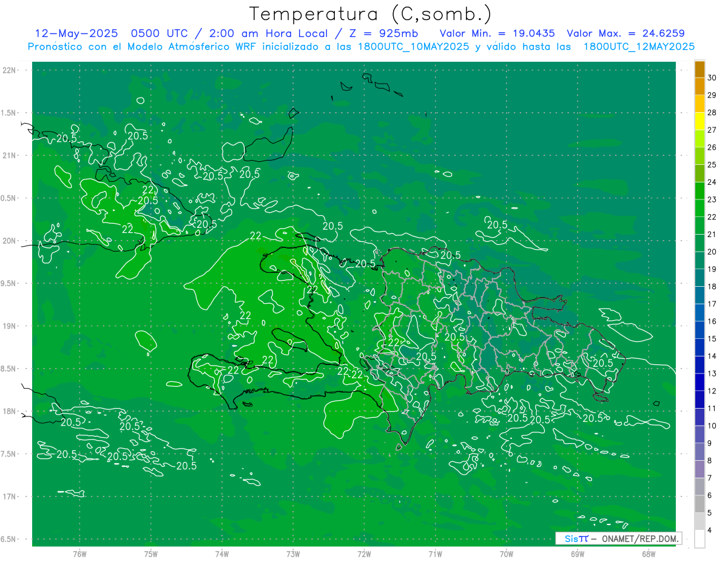Click the title "Temperatura (C,somb.)"
Screen dimensions: 728x562
point(370,14)
